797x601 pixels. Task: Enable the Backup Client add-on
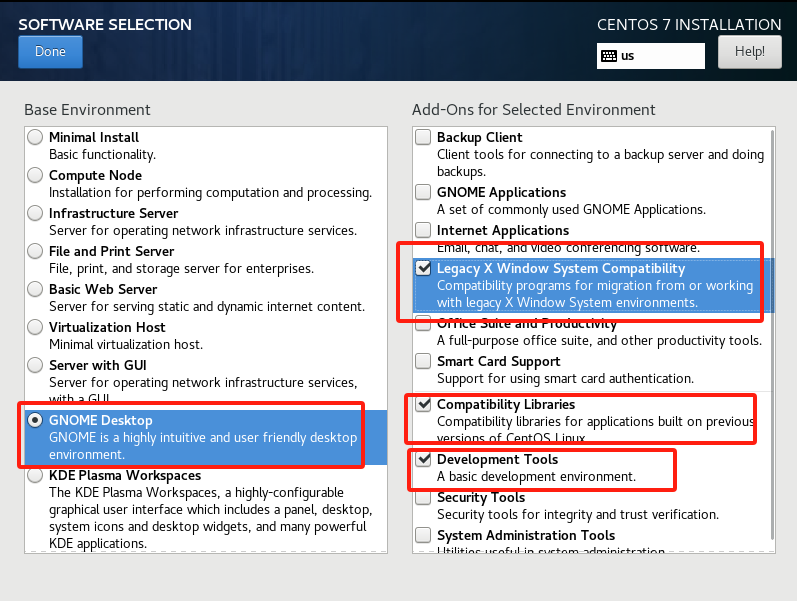coord(424,138)
